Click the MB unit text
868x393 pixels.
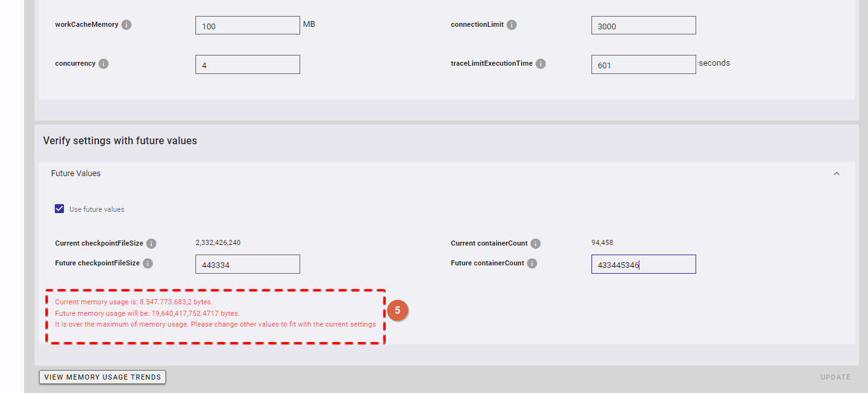click(309, 24)
